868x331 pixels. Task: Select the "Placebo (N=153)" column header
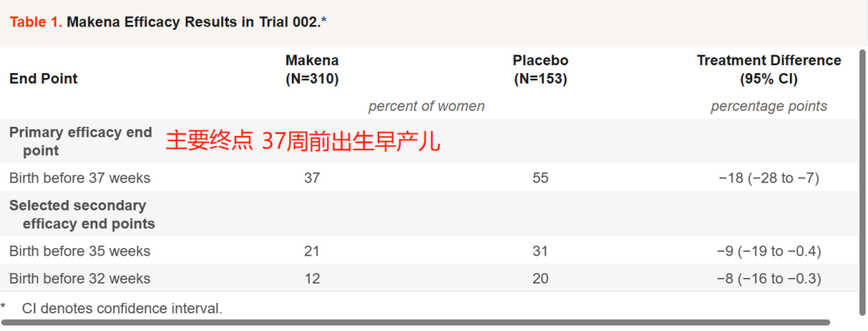tap(540, 70)
